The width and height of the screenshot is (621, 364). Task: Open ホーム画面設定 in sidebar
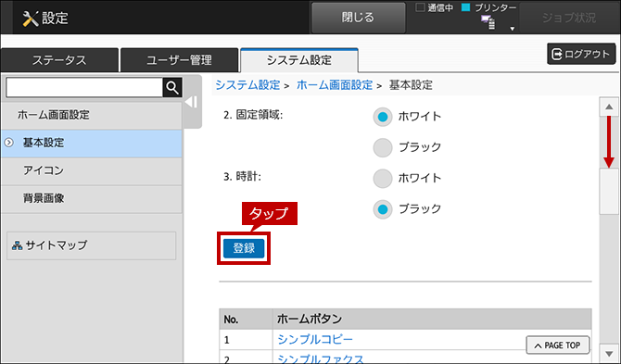(x=92, y=115)
